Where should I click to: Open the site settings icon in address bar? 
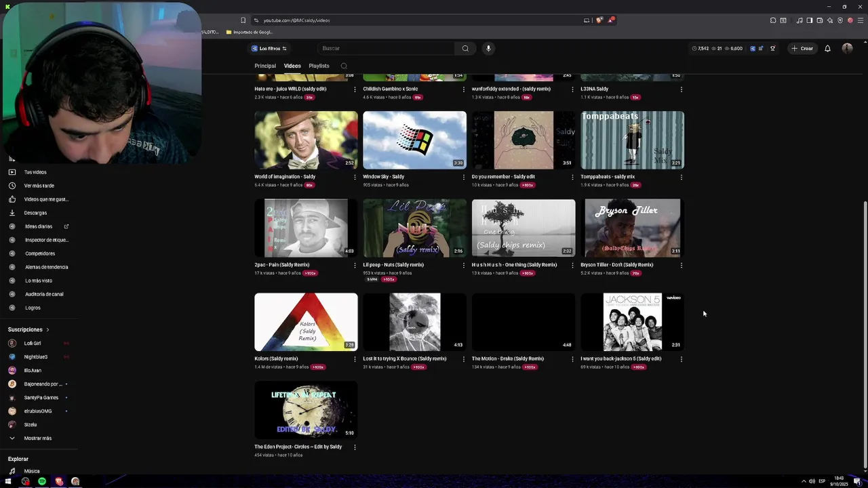tap(256, 20)
